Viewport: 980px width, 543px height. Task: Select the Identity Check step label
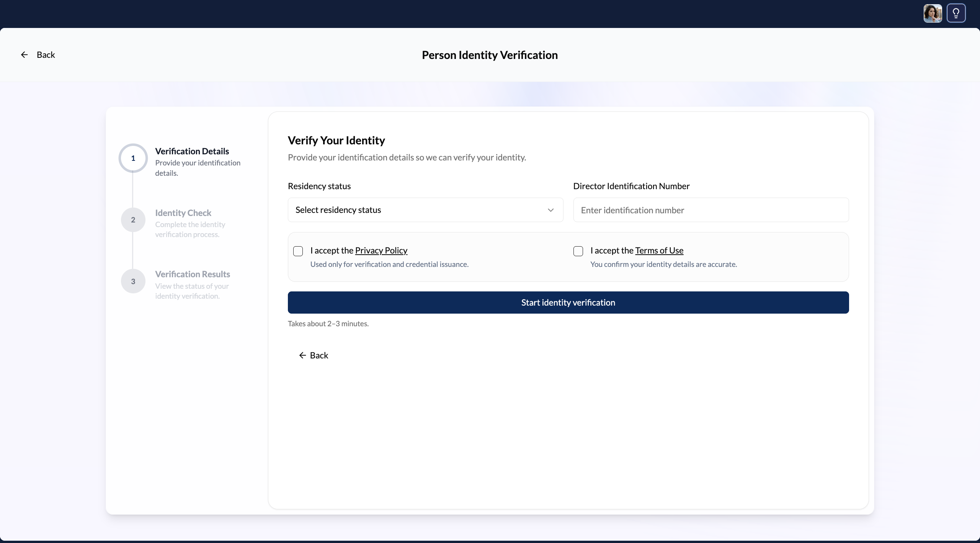[183, 213]
